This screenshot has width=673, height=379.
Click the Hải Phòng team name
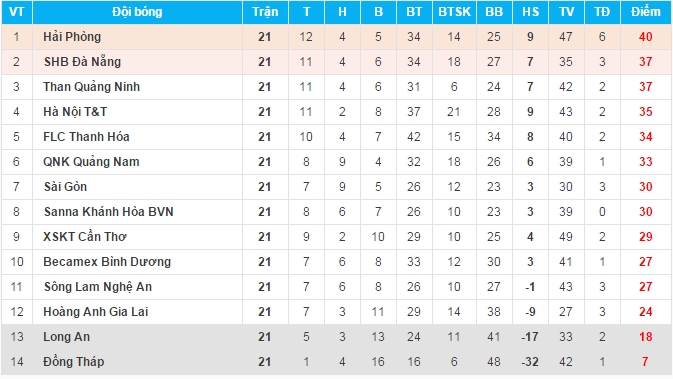point(72,37)
